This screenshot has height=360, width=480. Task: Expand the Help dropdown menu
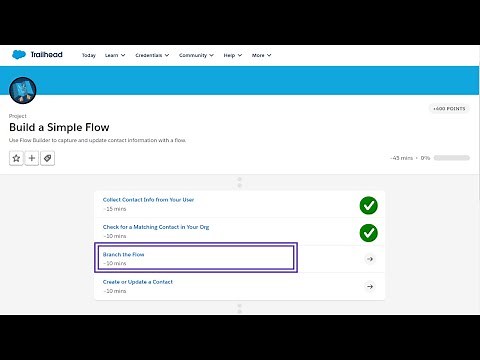tap(233, 55)
